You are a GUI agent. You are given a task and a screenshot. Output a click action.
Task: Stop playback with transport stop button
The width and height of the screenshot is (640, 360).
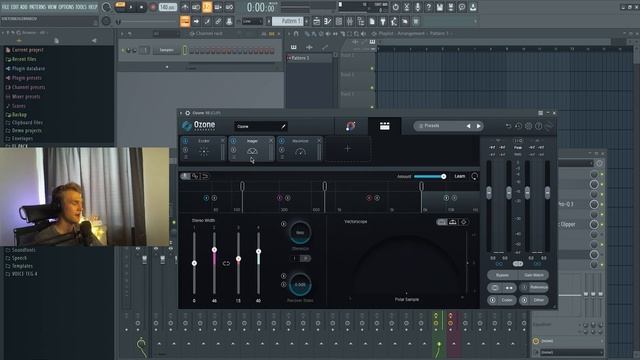tap(141, 7)
